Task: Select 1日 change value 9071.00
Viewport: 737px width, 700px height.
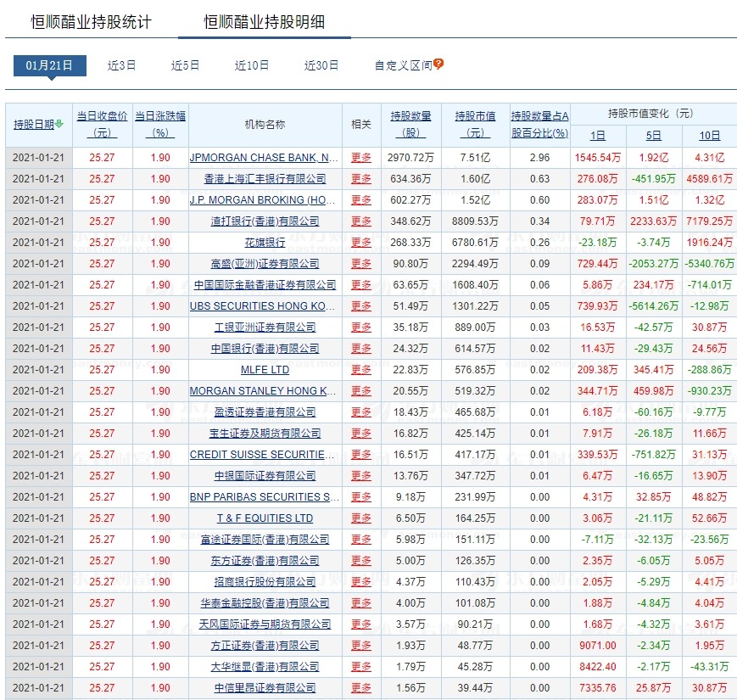Action: tap(597, 646)
